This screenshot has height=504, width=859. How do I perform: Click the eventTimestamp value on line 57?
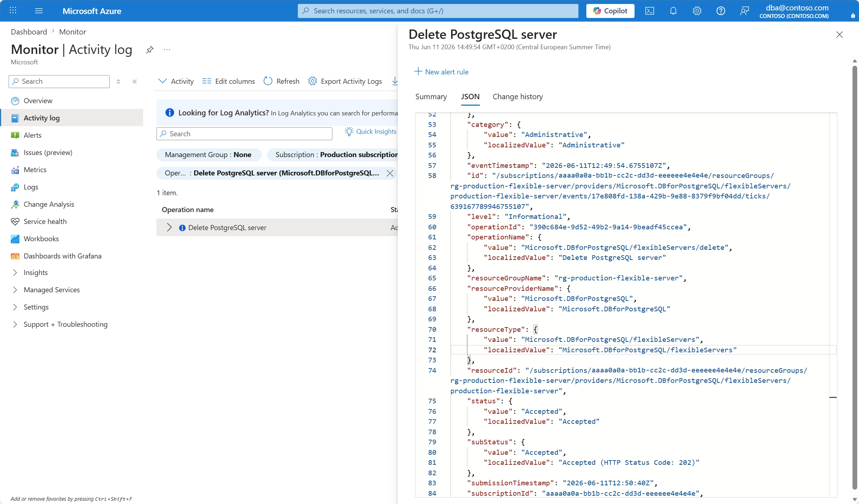[x=604, y=165]
